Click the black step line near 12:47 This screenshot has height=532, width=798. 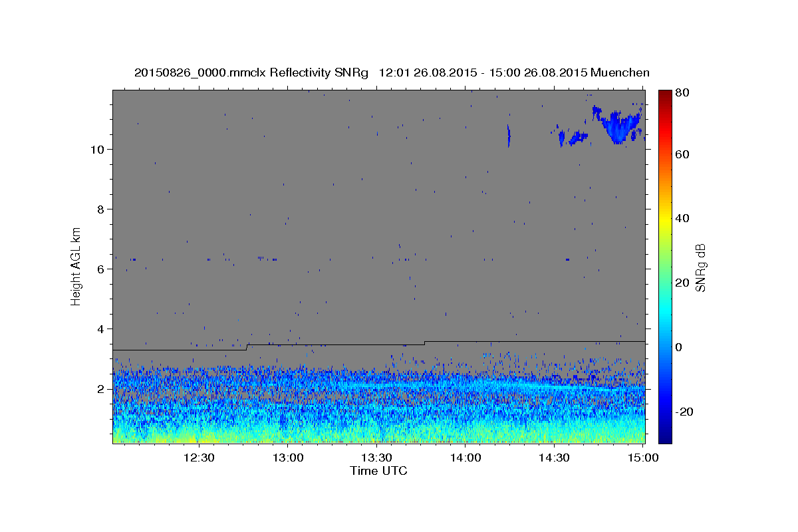[247, 346]
